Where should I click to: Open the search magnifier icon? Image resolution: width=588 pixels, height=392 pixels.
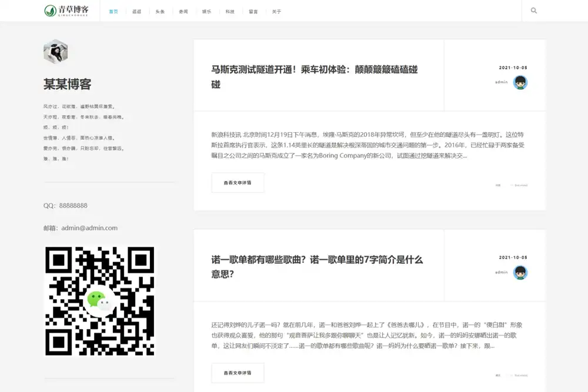pos(534,11)
